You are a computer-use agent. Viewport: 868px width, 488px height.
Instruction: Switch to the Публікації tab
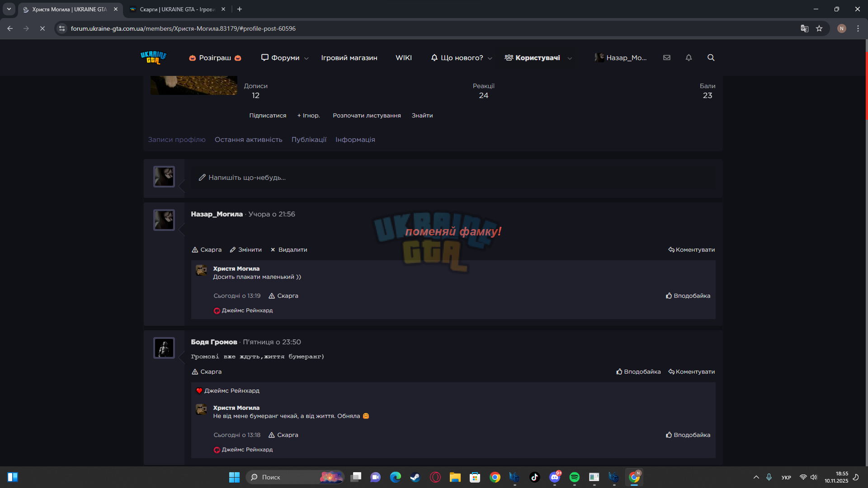[309, 140]
